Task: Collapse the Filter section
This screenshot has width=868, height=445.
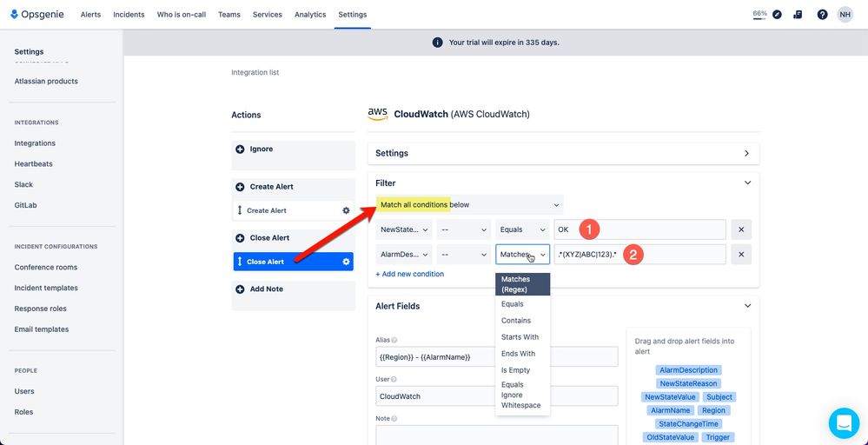Action: [x=747, y=183]
